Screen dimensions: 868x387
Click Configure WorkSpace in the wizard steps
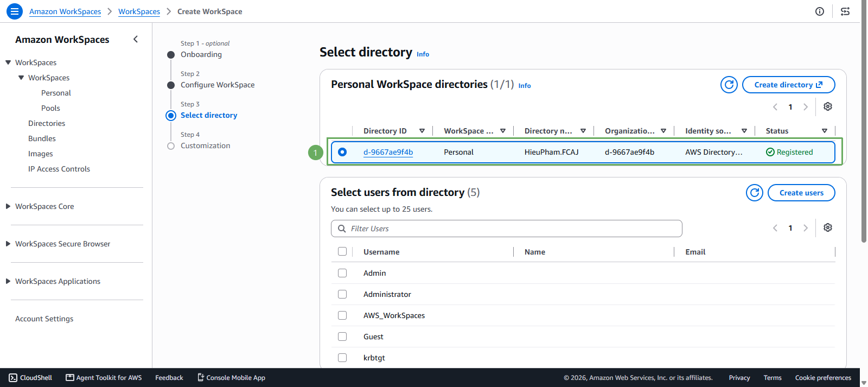pyautogui.click(x=218, y=85)
